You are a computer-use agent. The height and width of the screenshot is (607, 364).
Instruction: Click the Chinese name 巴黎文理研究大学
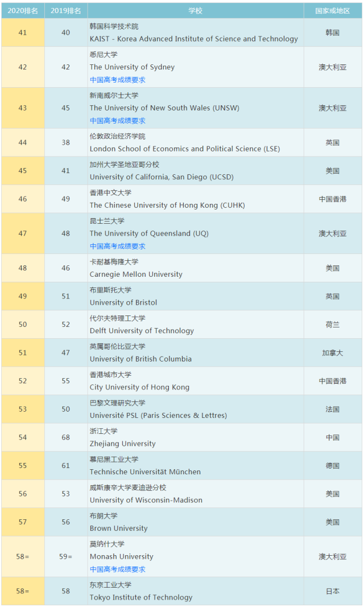(x=118, y=403)
